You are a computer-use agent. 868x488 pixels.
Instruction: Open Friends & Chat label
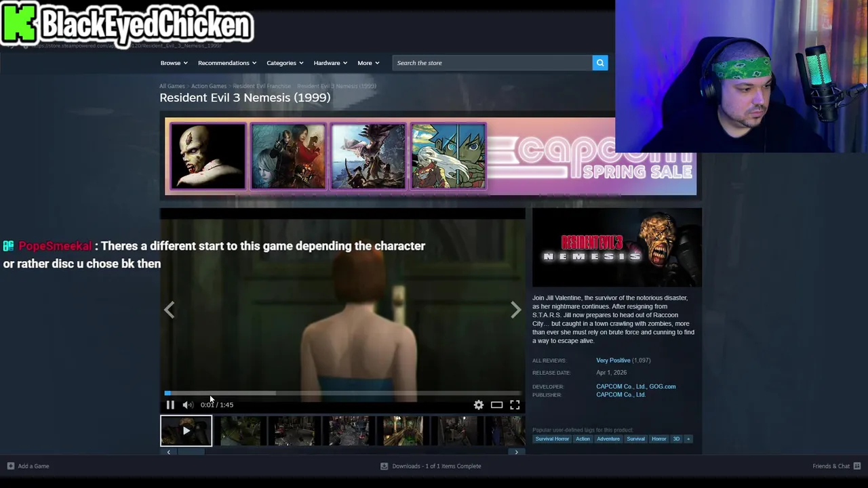831,466
